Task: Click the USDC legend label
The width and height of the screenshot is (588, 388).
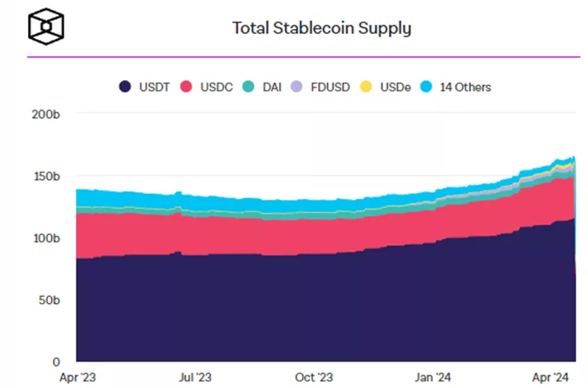Action: click(216, 87)
